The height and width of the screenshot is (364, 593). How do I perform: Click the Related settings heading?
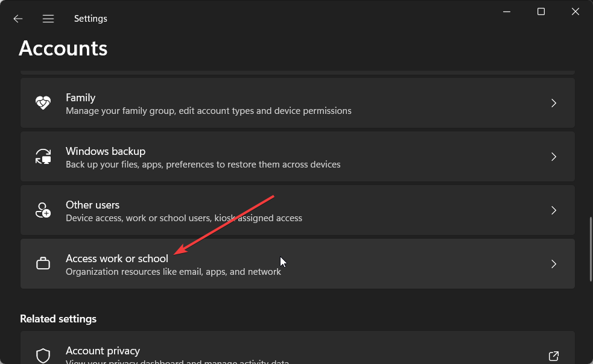click(x=59, y=319)
